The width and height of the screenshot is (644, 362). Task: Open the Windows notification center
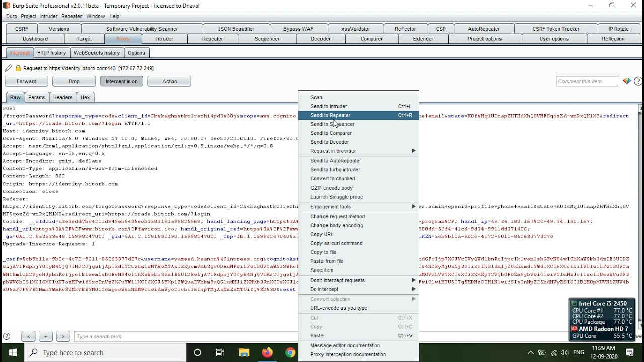point(630,353)
